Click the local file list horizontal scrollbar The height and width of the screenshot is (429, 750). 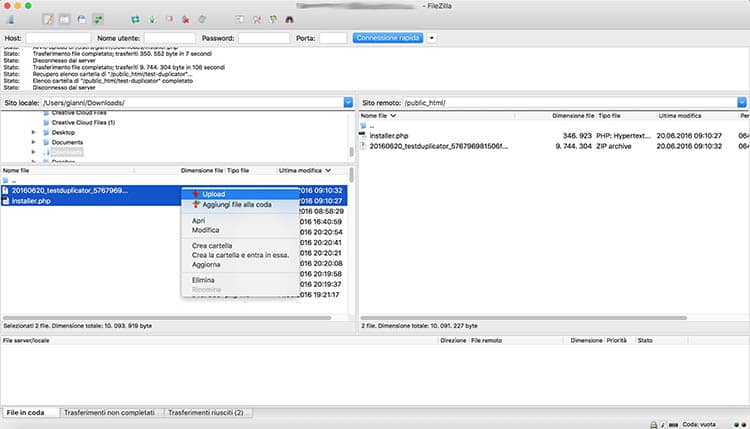coord(167,318)
